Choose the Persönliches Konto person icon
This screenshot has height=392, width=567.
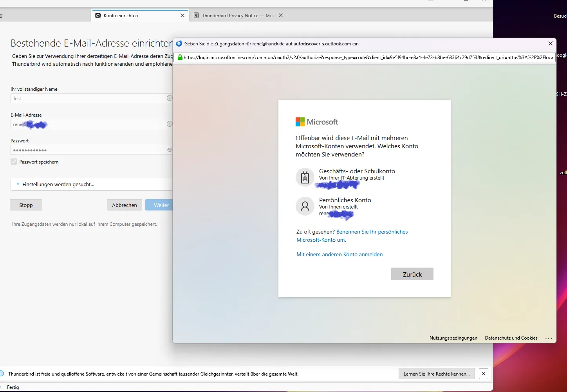305,206
